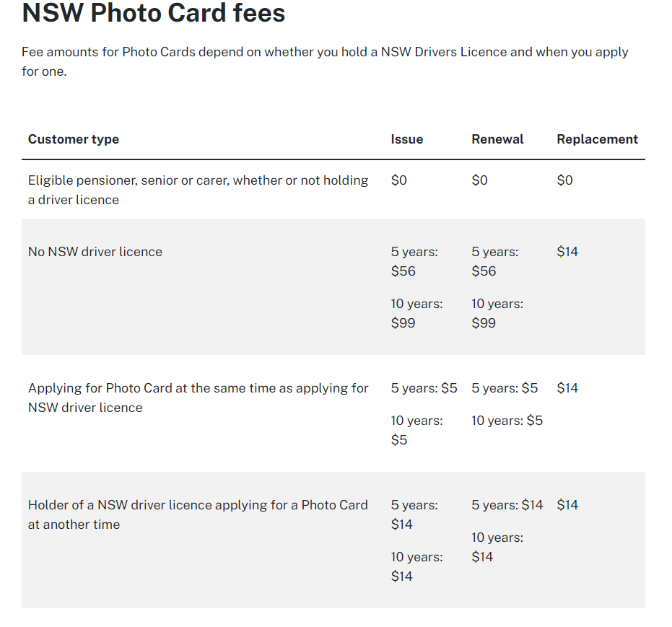The height and width of the screenshot is (627, 672).
Task: Click the intro paragraph about fee amounts
Action: pyautogui.click(x=325, y=61)
